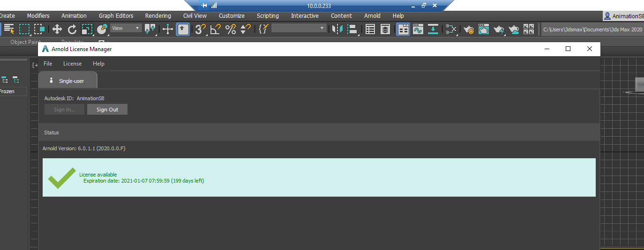The image size is (644, 250).
Task: Click the Autodesk ID AnimationSB label
Action: [74, 98]
